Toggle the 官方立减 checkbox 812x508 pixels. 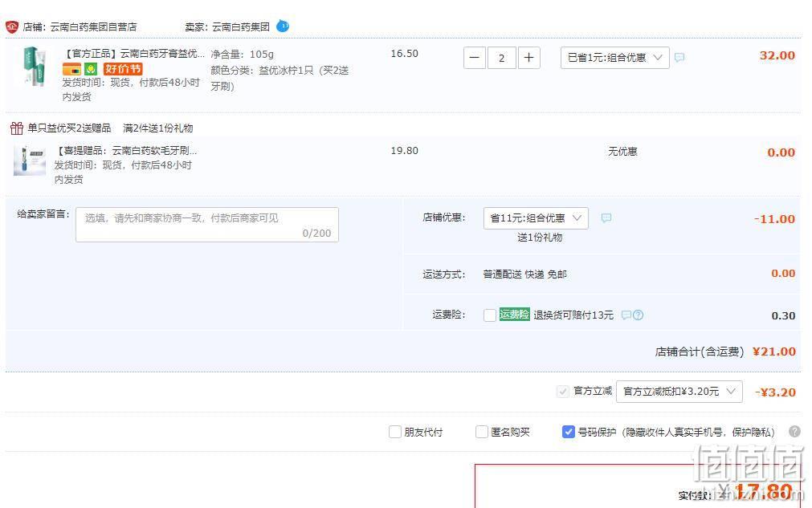coord(563,392)
